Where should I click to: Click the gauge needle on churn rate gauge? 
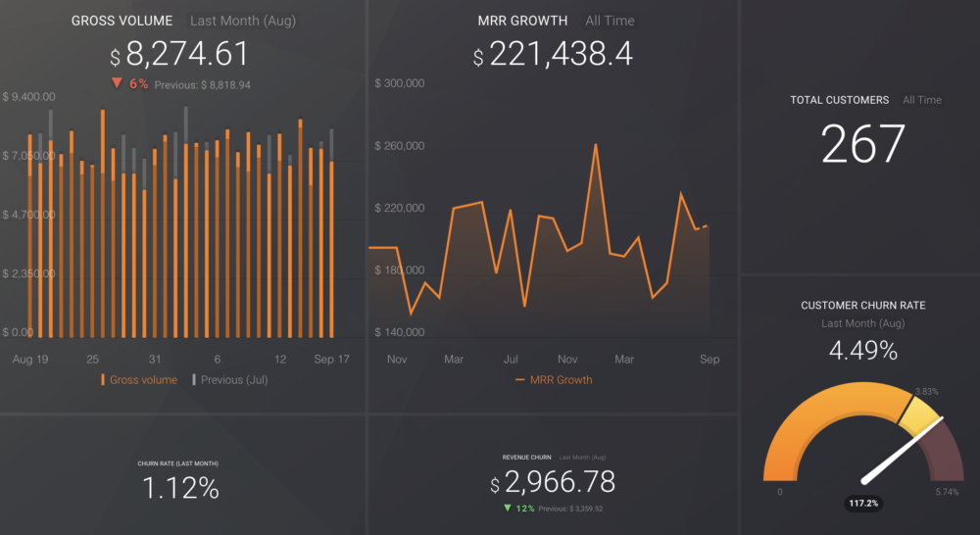(x=904, y=450)
